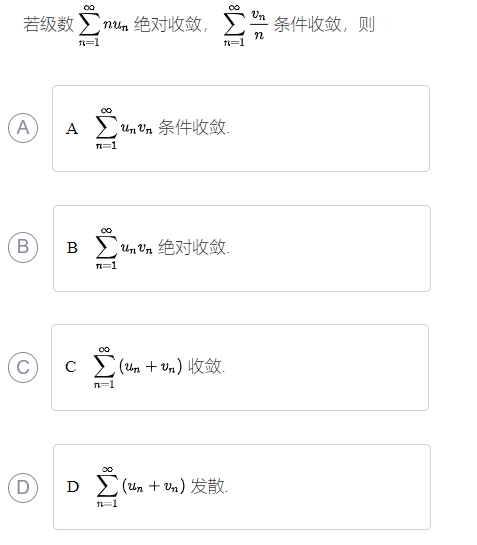Image resolution: width=477 pixels, height=545 pixels.
Task: Select the circled A radio button
Action: click(x=23, y=128)
